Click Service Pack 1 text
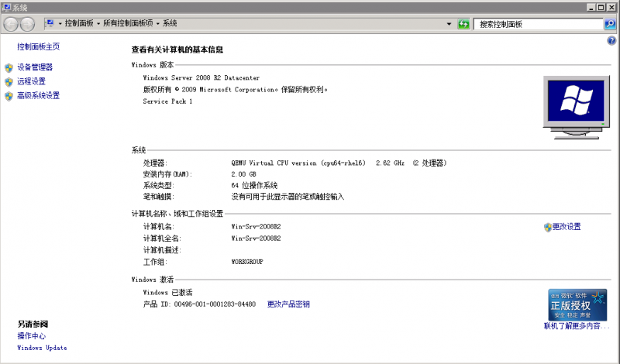The image size is (620, 364). [x=167, y=101]
